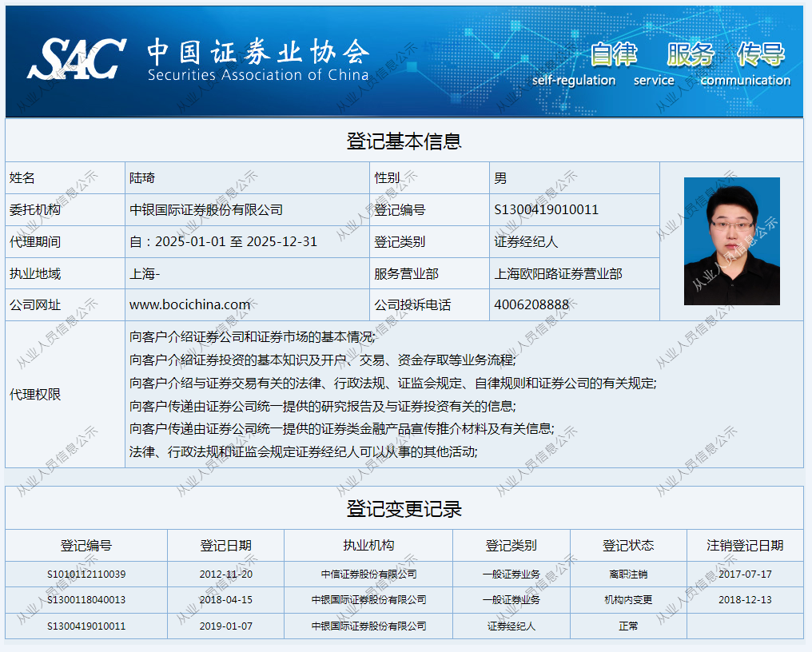The height and width of the screenshot is (652, 812).
Task: Click the '传导' communication header text
Action: tap(760, 54)
